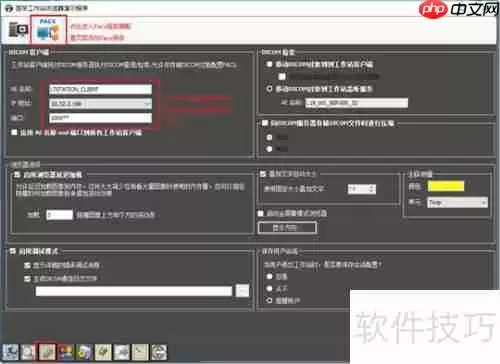Select the first DICOM storage radio option

coord(269,64)
